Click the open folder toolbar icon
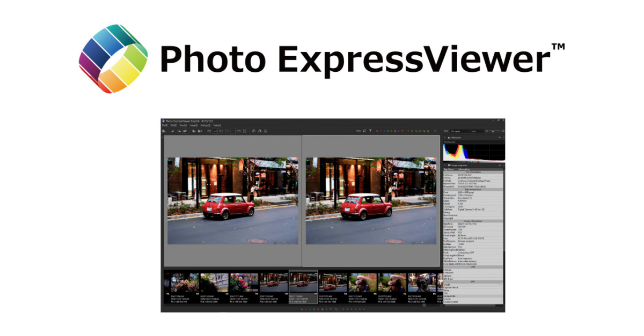The height and width of the screenshot is (336, 644). coord(164,131)
